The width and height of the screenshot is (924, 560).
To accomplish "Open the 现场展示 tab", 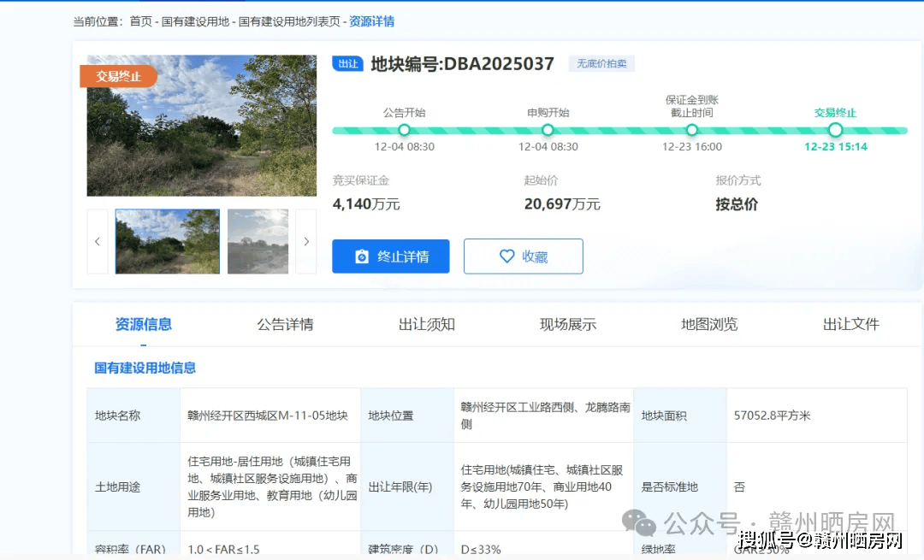I will coord(568,324).
